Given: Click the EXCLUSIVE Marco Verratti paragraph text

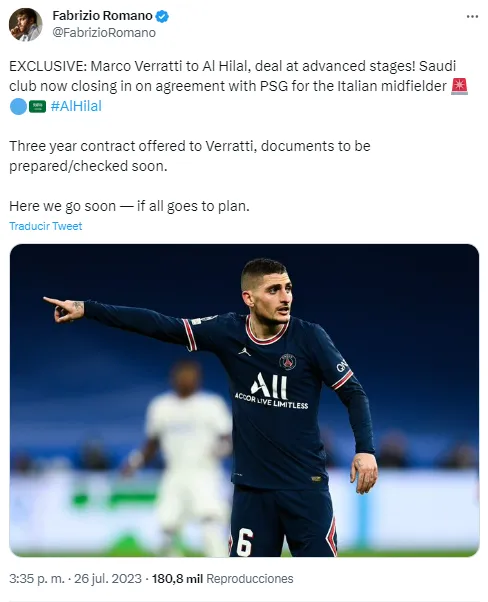Looking at the screenshot, I should pyautogui.click(x=238, y=86).
